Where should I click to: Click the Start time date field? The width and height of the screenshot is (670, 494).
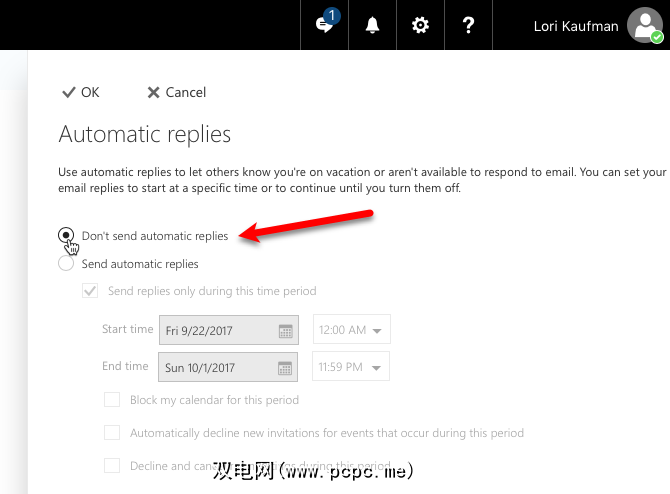point(215,330)
